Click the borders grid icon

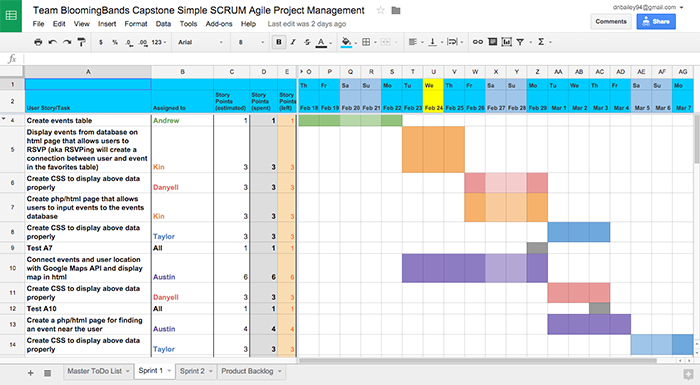[x=366, y=42]
